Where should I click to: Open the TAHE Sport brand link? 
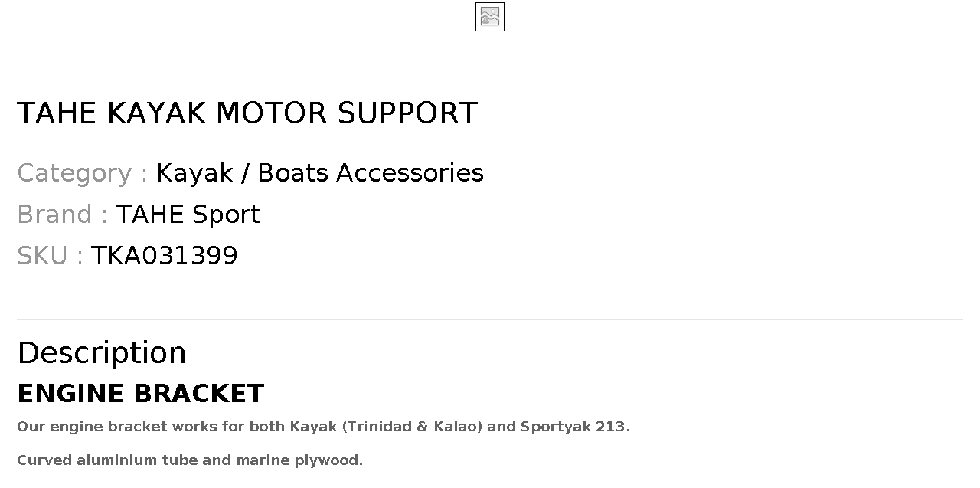coord(188,215)
